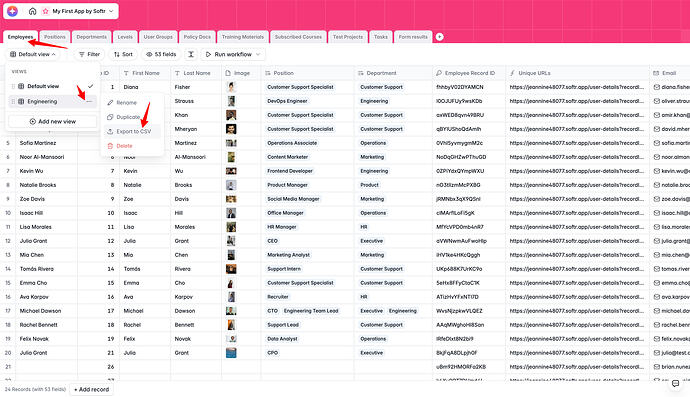Click the Add record button

coord(92,390)
